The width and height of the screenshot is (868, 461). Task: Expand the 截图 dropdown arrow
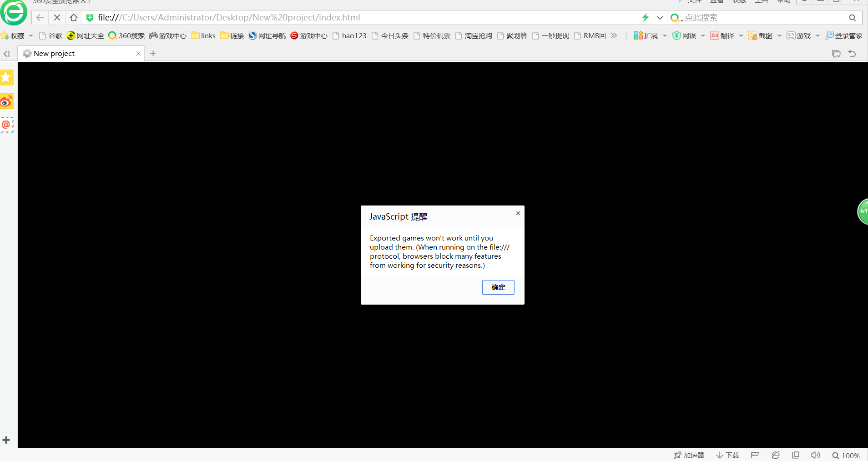click(779, 35)
